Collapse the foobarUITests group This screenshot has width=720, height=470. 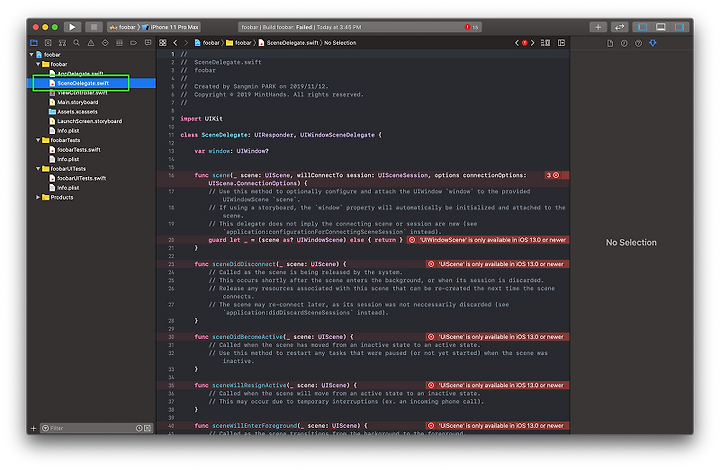click(x=38, y=168)
